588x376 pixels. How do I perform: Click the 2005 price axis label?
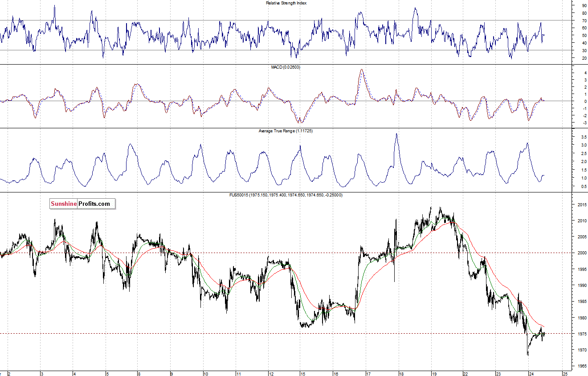pos(581,237)
